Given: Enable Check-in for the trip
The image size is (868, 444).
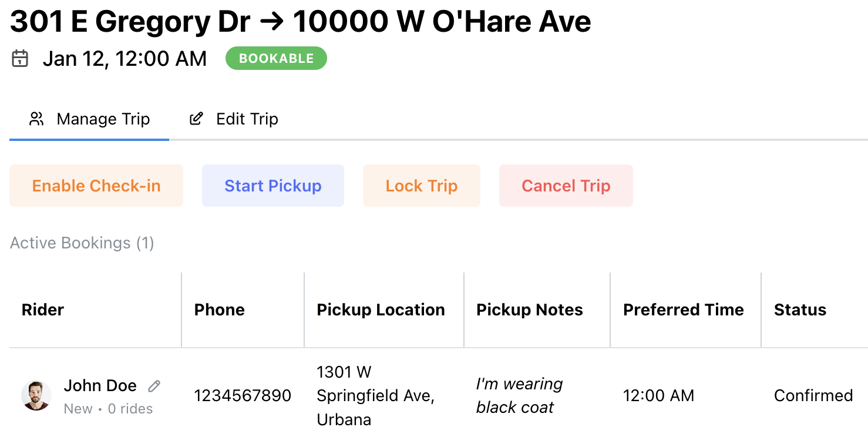Looking at the screenshot, I should pyautogui.click(x=96, y=186).
